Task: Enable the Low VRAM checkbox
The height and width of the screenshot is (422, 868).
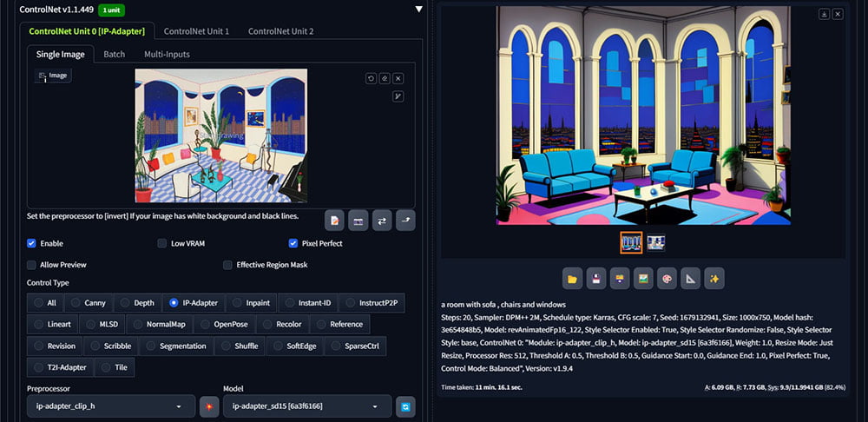Action: (x=162, y=244)
